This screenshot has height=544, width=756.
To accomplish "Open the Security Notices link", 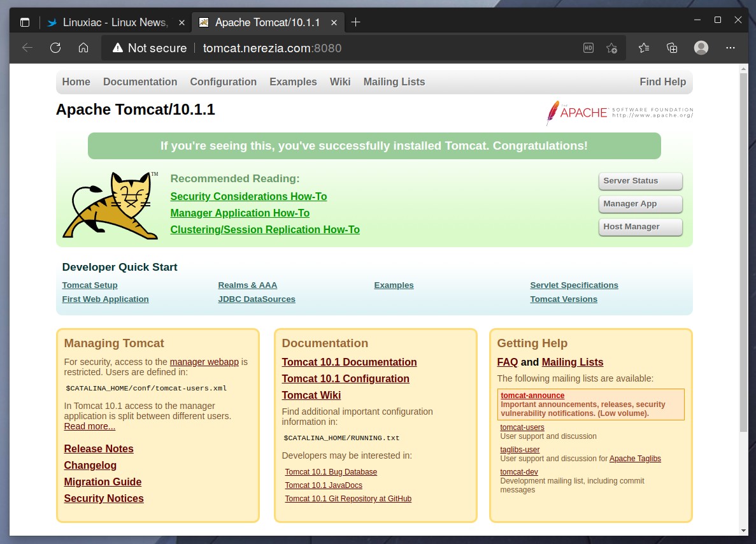I will click(104, 499).
